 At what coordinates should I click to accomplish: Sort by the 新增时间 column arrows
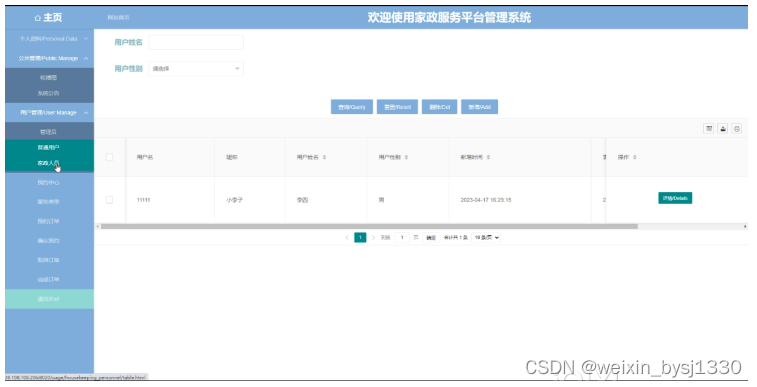pyautogui.click(x=489, y=157)
